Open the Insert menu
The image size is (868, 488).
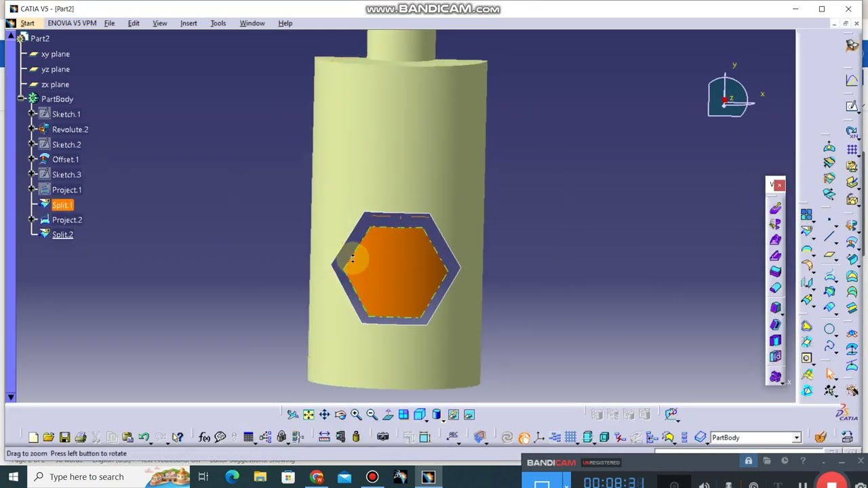pos(189,23)
